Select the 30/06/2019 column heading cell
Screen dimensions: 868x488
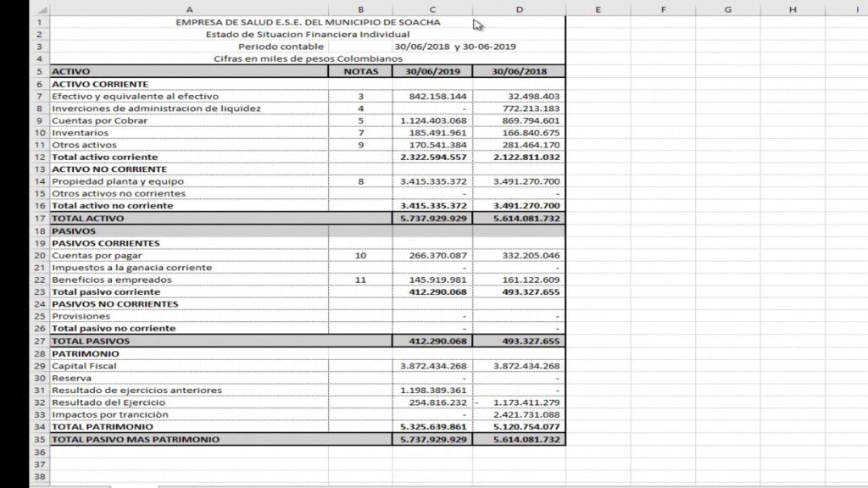point(434,71)
